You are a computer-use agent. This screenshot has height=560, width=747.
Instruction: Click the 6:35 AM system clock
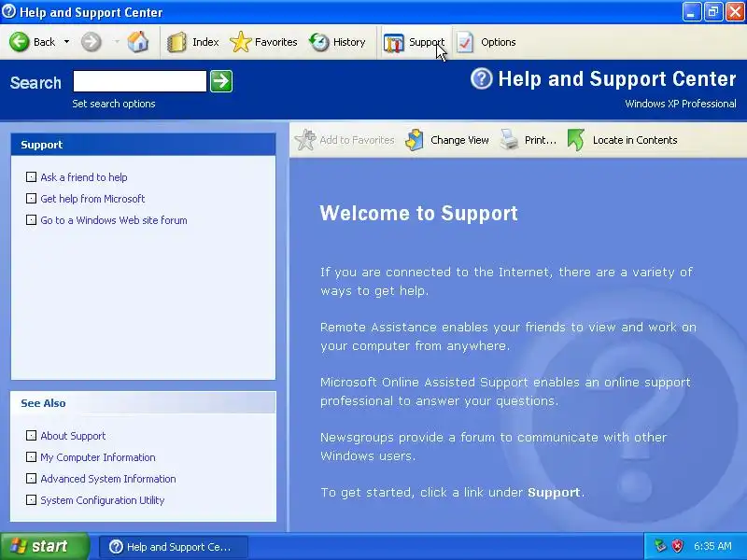(712, 546)
